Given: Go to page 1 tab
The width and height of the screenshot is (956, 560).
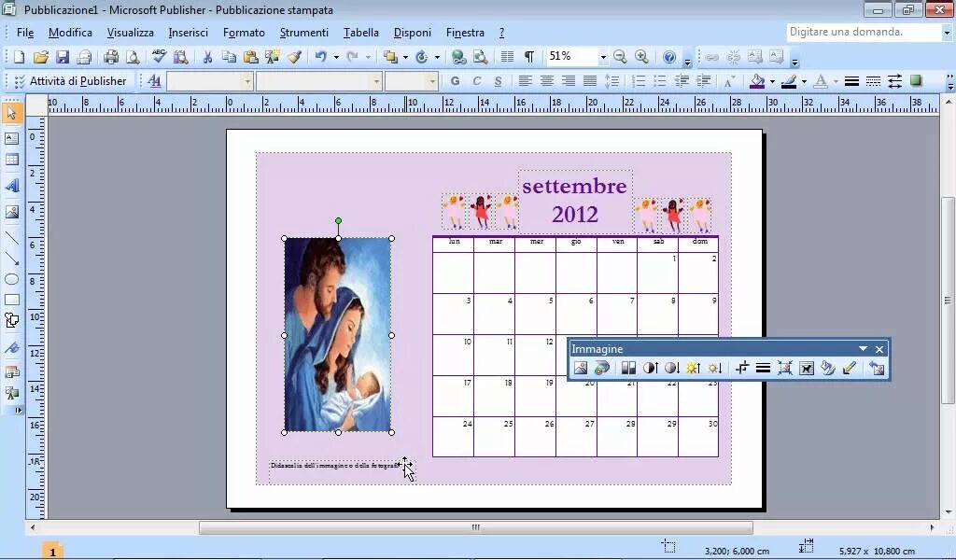Looking at the screenshot, I should 52,553.
